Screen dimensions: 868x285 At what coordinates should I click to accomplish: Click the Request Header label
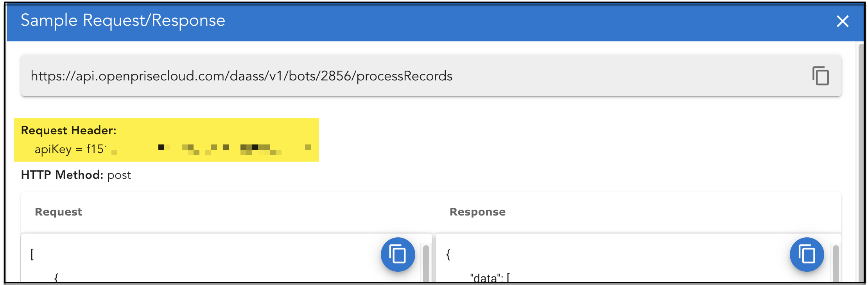(69, 130)
